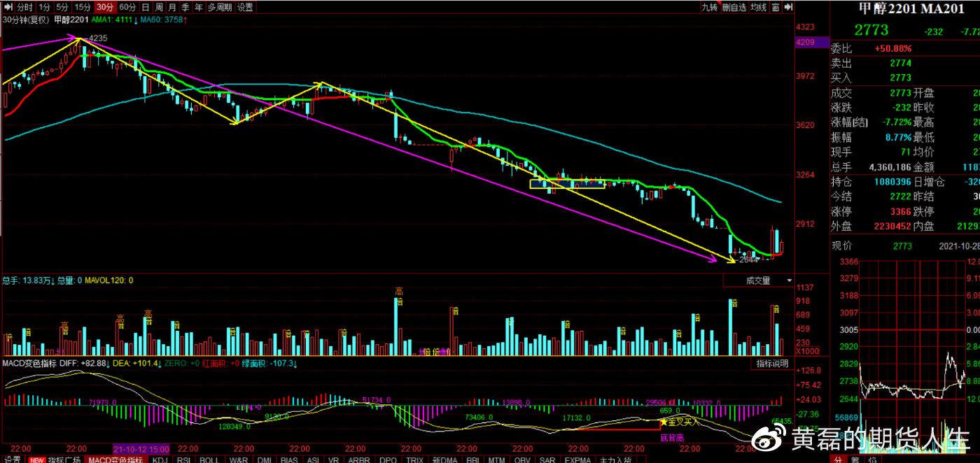Click the 委比 +50.88% value
This screenshot has width=980, height=463.
892,49
